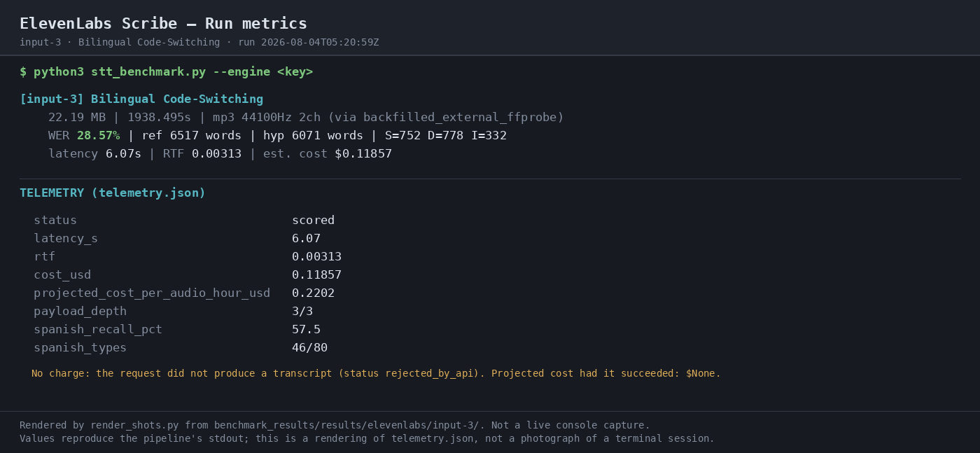Click the 22.19 MB file info line
Viewport: 980px width, 453px height.
click(x=306, y=118)
